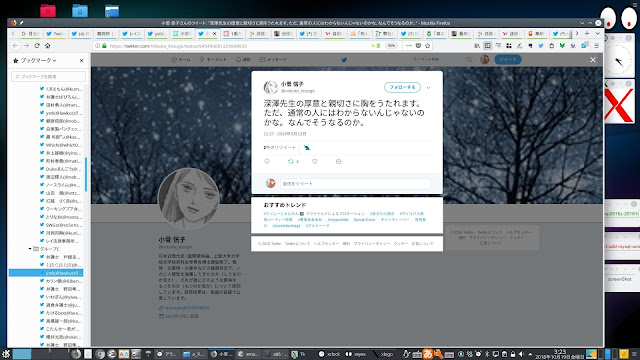Viewport: 640px width, 360px height.
Task: Click the reply speech-bubble icon on the tweet
Action: pyautogui.click(x=267, y=162)
